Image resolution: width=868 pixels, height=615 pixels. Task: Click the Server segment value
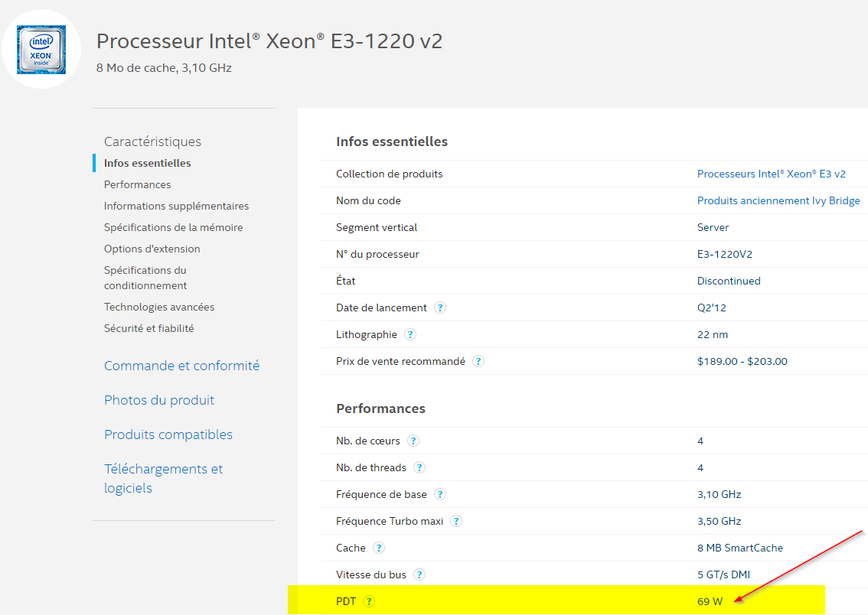pyautogui.click(x=713, y=227)
